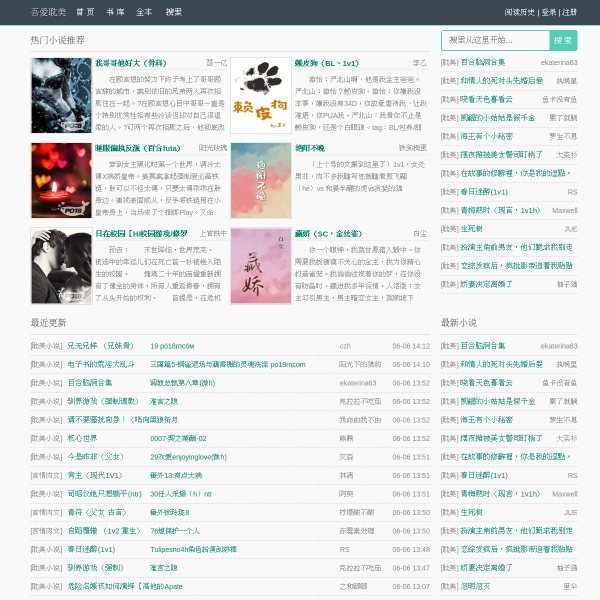Open 电子书的荒淫大乱斗 in 最近更新
The height and width of the screenshot is (600, 600).
coord(101,364)
